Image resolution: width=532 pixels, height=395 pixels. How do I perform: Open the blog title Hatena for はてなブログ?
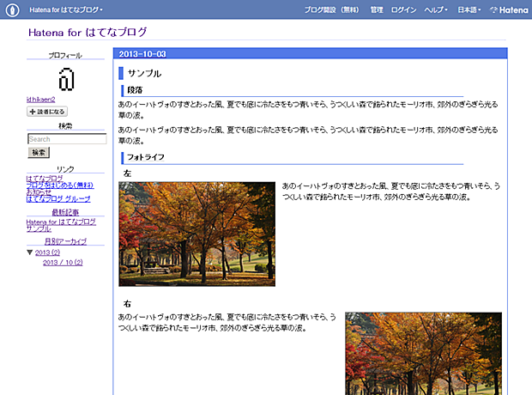tap(88, 33)
